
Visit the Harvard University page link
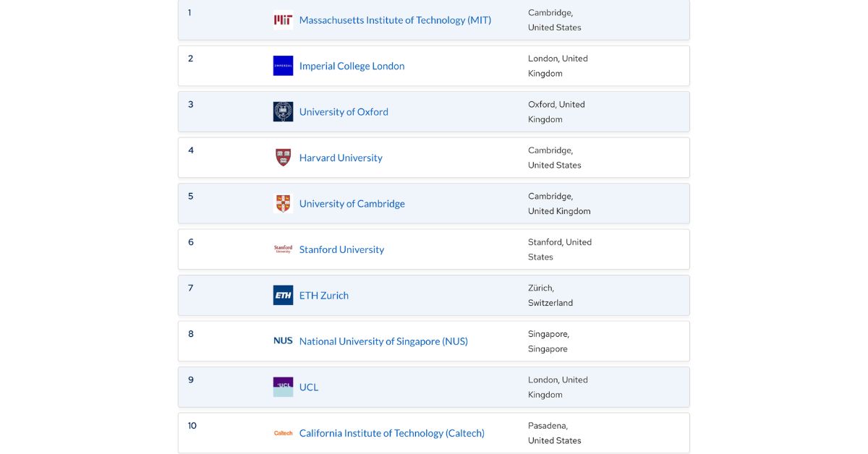pos(341,158)
